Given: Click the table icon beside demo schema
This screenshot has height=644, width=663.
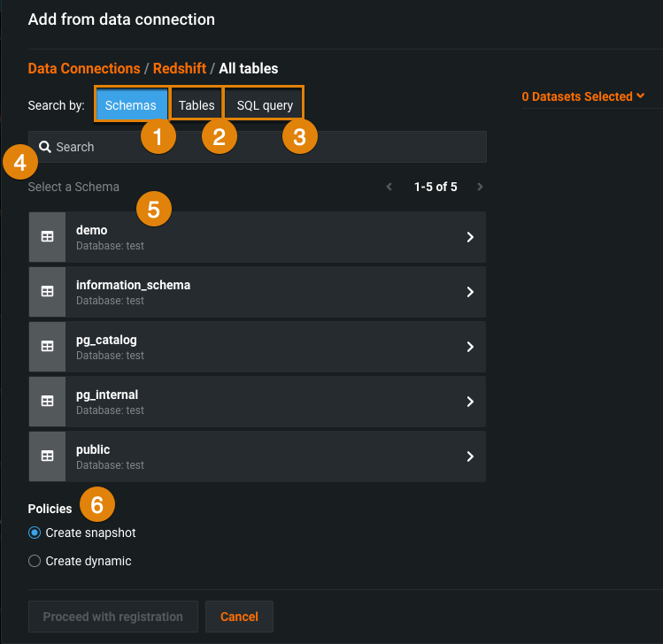Looking at the screenshot, I should (x=47, y=237).
